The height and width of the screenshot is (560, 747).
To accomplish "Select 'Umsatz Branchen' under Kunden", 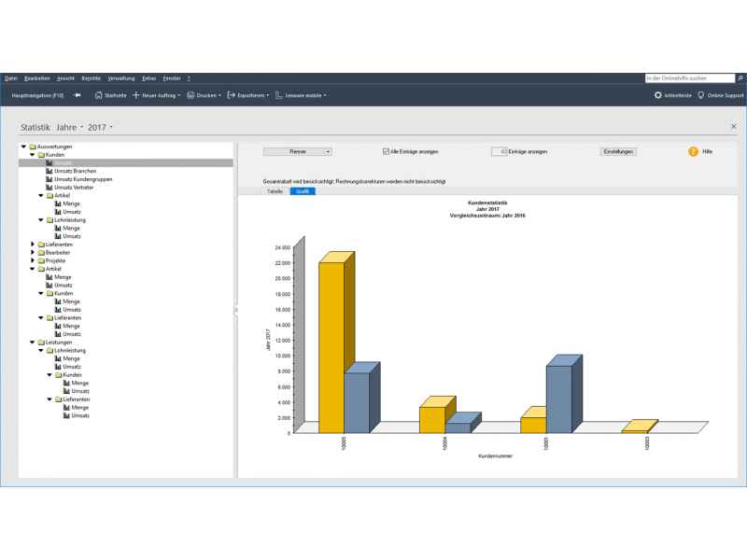I will click(73, 172).
